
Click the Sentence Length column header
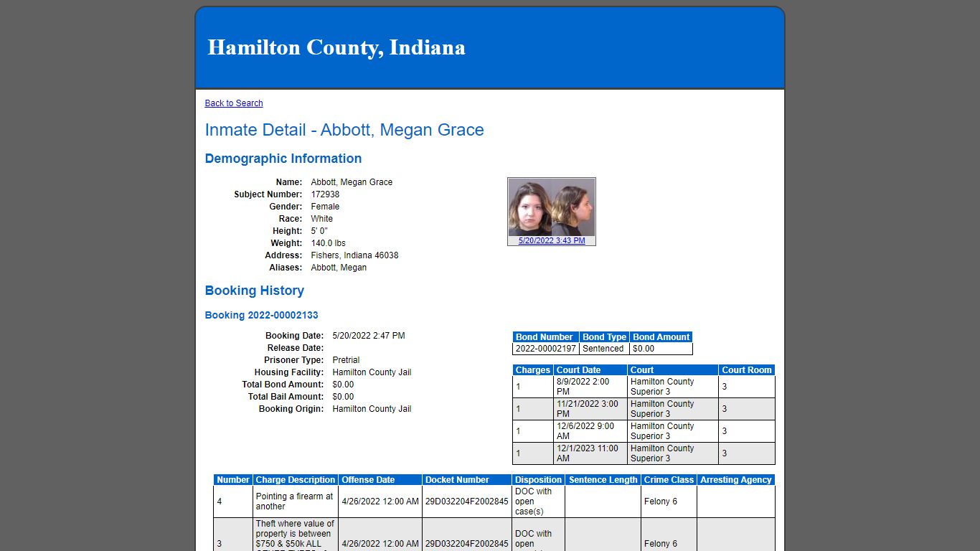click(x=603, y=480)
